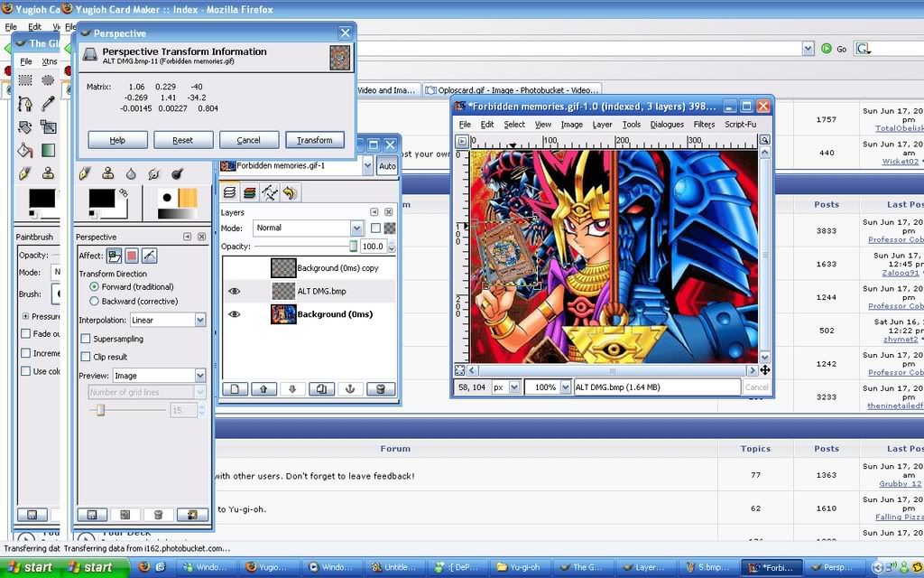Open the Perspective tab menu arrow
Image resolution: width=924 pixels, height=578 pixels.
tap(187, 237)
